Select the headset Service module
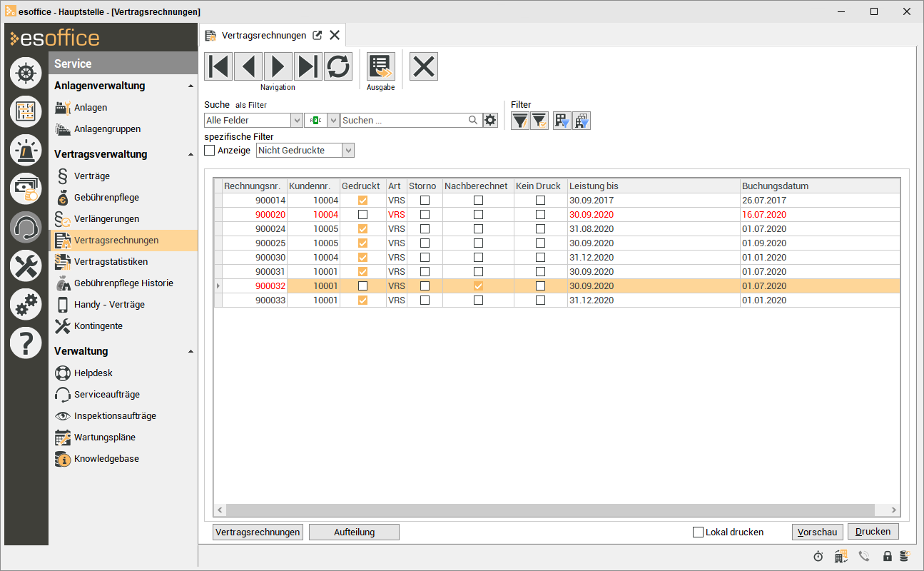This screenshot has height=571, width=924. click(26, 228)
